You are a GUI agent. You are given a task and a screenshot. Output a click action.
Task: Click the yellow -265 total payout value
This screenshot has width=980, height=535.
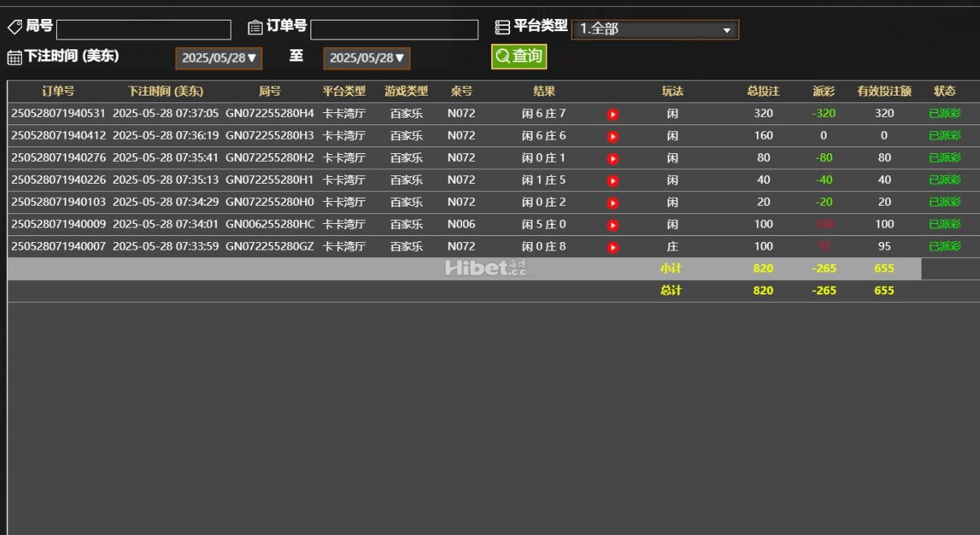[x=824, y=290]
